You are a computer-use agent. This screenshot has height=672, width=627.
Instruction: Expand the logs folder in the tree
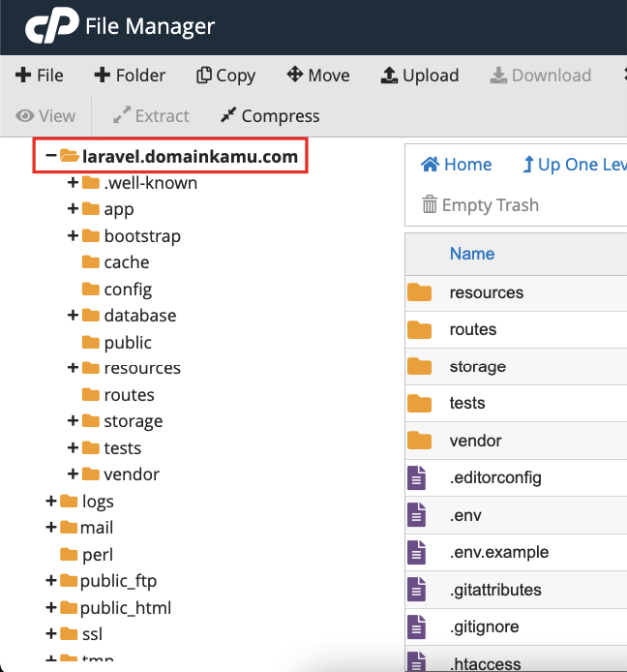coord(51,501)
